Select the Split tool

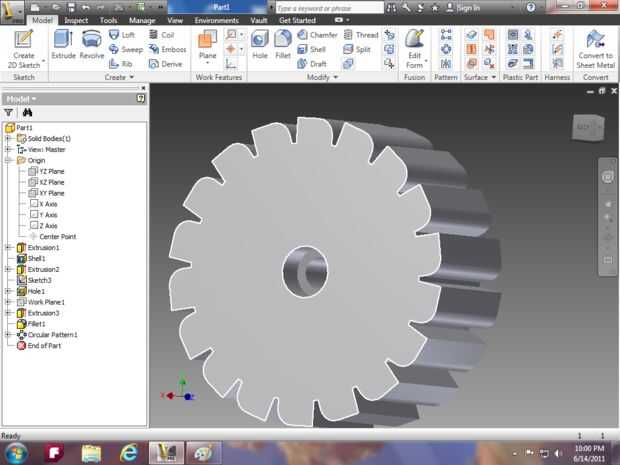click(x=357, y=49)
